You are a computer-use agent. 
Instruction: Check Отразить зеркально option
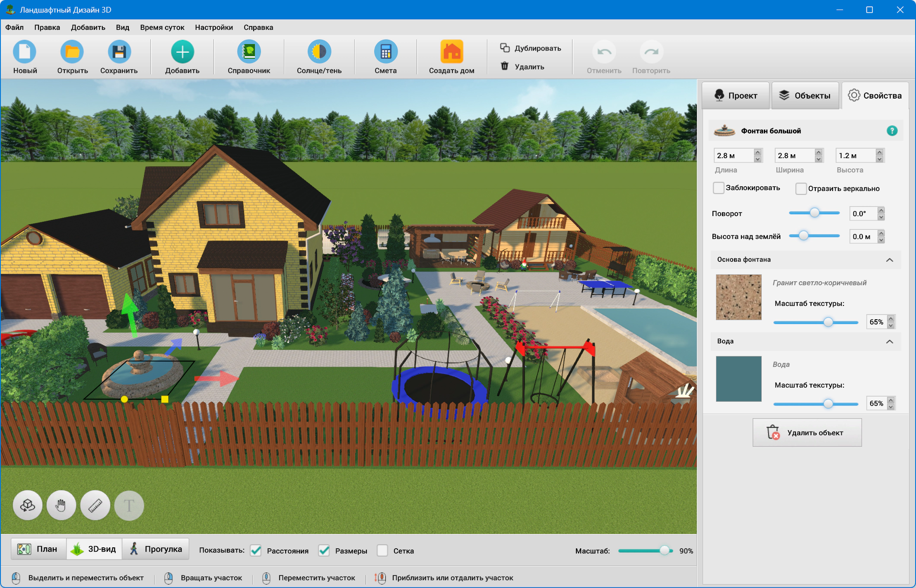coord(801,189)
